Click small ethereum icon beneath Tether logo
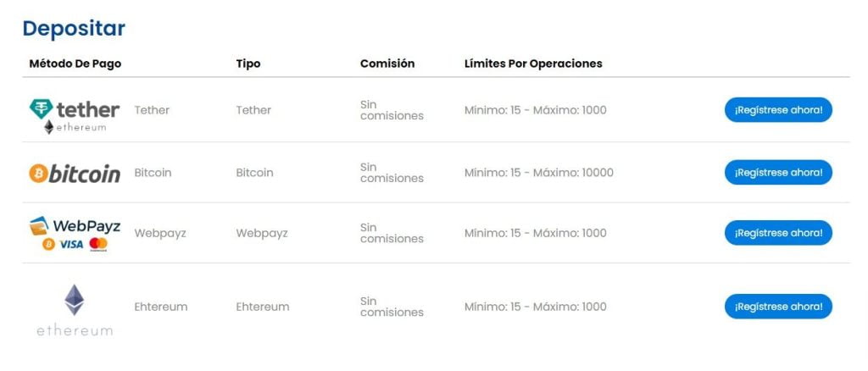This screenshot has height=371, width=868. [x=49, y=127]
